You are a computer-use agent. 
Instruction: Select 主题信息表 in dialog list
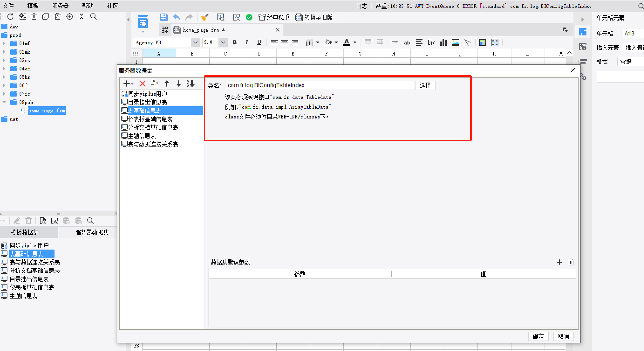[142, 136]
